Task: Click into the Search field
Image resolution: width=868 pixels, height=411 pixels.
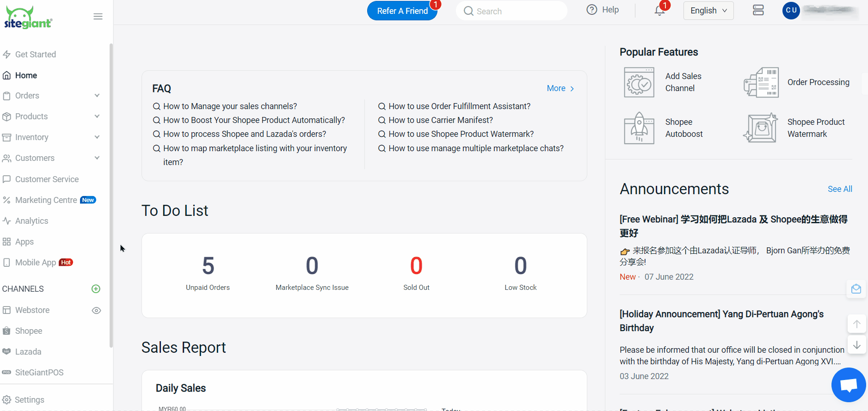Action: [x=511, y=11]
